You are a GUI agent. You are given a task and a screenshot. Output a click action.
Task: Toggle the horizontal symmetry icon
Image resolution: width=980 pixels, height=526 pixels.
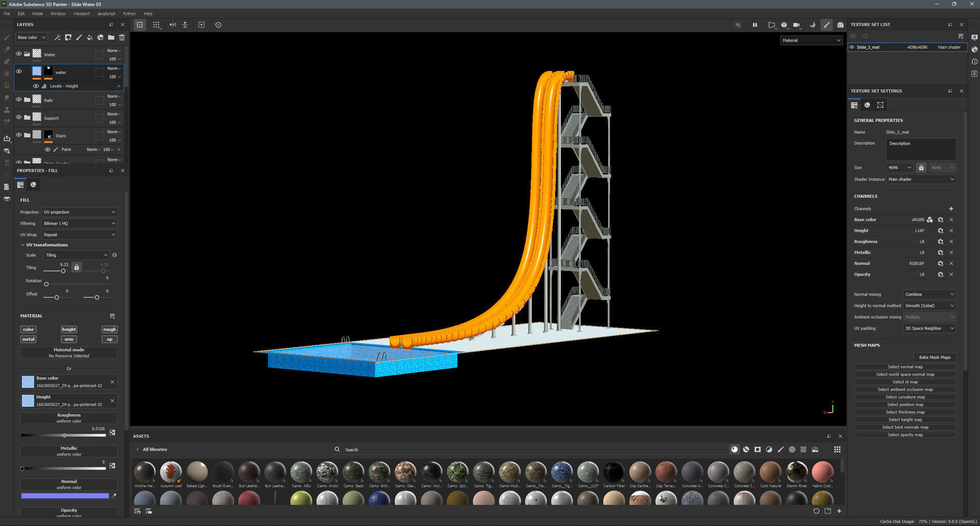[x=173, y=24]
